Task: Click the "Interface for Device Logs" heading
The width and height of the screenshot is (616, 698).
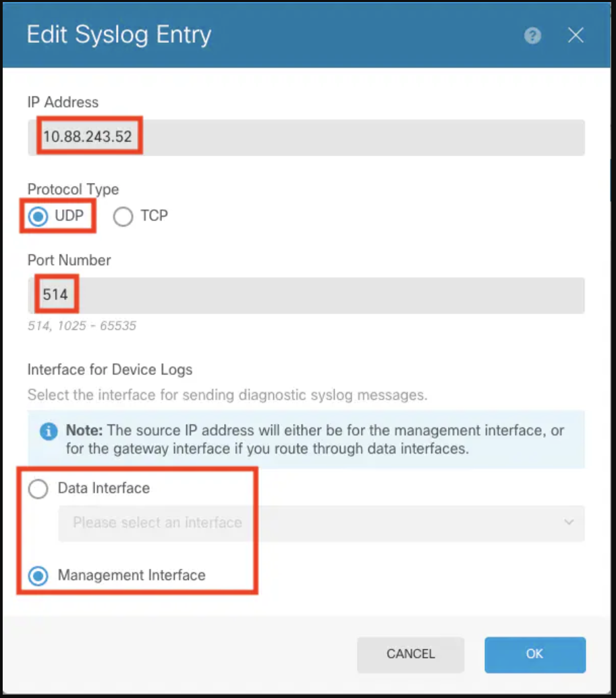Action: coord(110,369)
